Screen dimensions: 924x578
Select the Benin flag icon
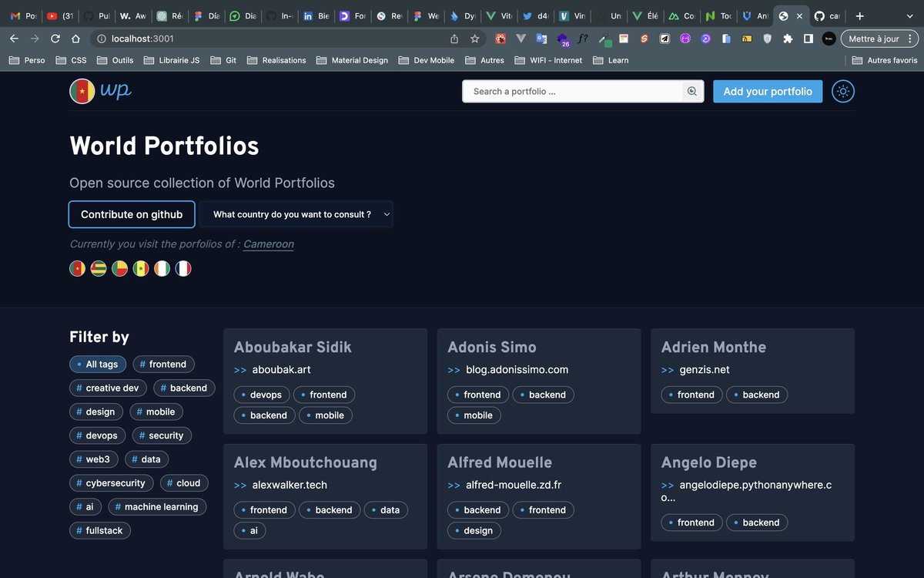[x=119, y=268]
